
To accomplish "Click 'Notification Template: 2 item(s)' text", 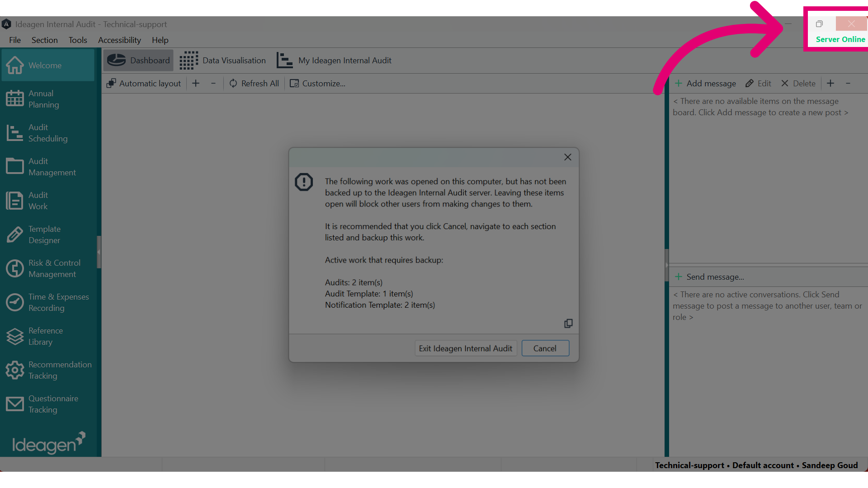I will (x=380, y=305).
